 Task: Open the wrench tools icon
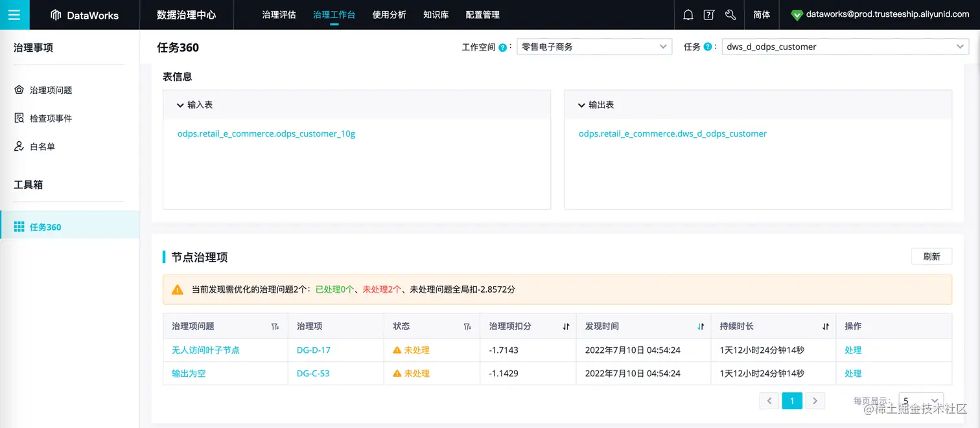click(730, 15)
